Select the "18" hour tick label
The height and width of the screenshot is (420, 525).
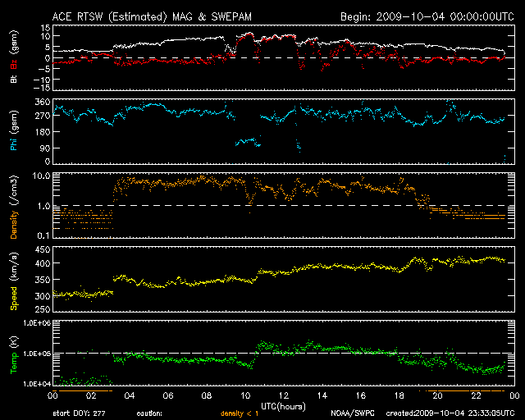coord(399,395)
